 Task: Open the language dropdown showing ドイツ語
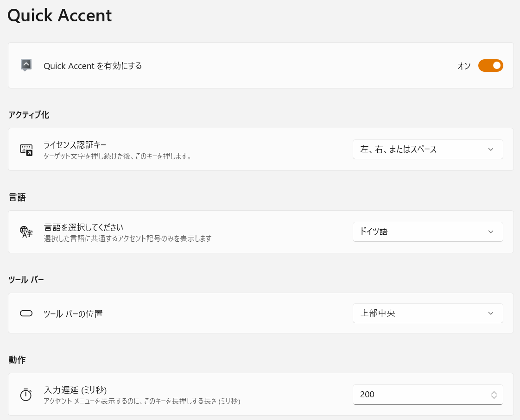pos(428,232)
